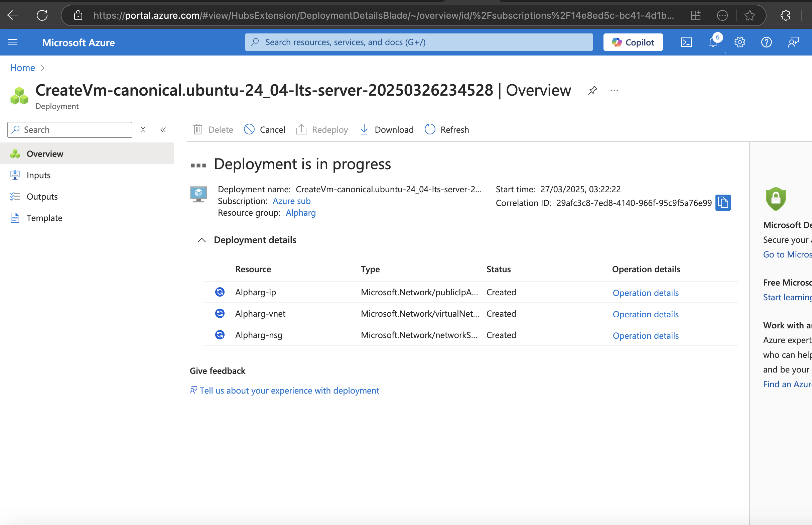
Task: Click the Alpharg-nsg resource name
Action: pos(259,335)
